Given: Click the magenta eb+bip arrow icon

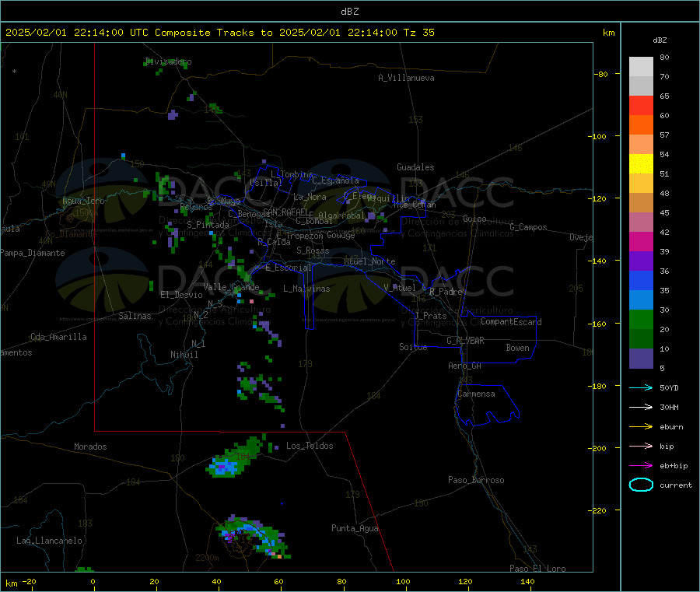Looking at the screenshot, I should pyautogui.click(x=641, y=466).
